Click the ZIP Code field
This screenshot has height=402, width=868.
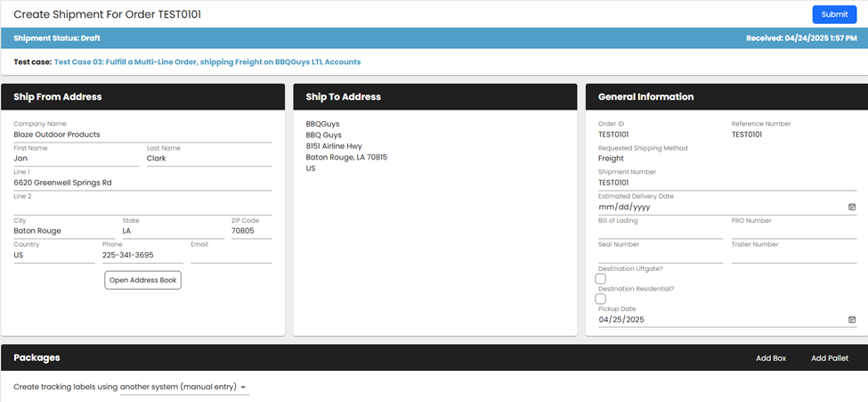coord(251,231)
